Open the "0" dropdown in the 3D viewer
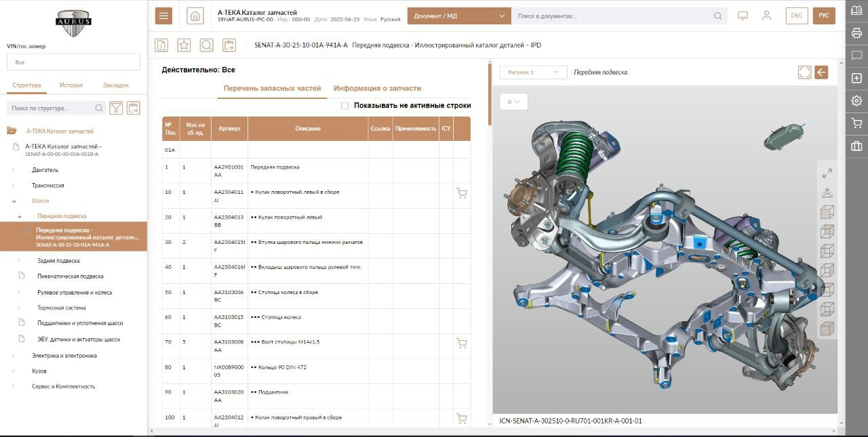This screenshot has width=868, height=437. tap(513, 102)
